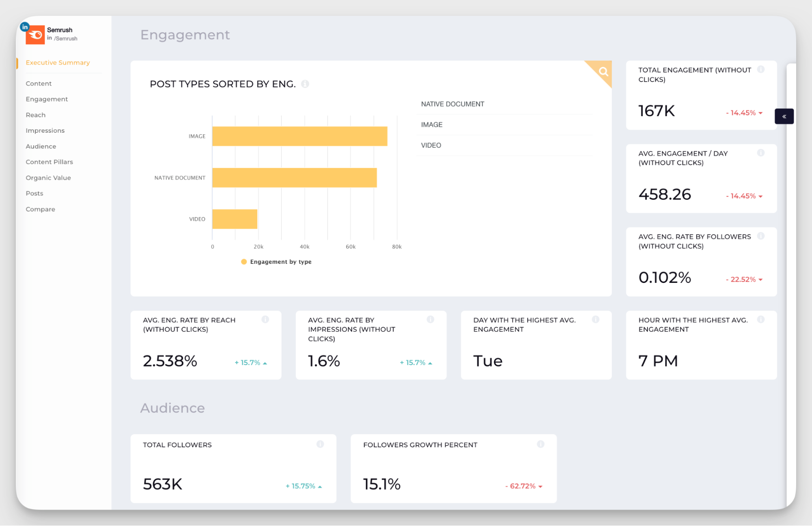Select Executive Summary in the sidebar
Screen dimensions: 812x526
point(58,63)
